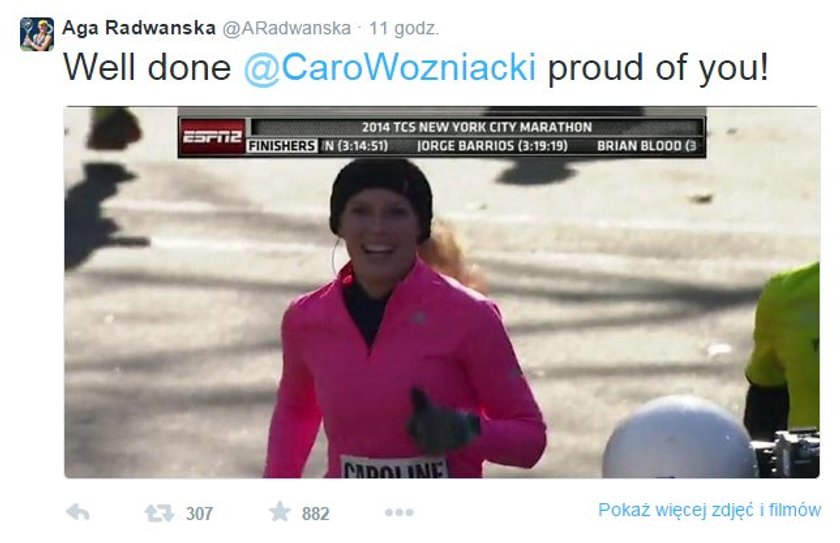Enlarge the marathon photo of the runner

[x=442, y=292]
